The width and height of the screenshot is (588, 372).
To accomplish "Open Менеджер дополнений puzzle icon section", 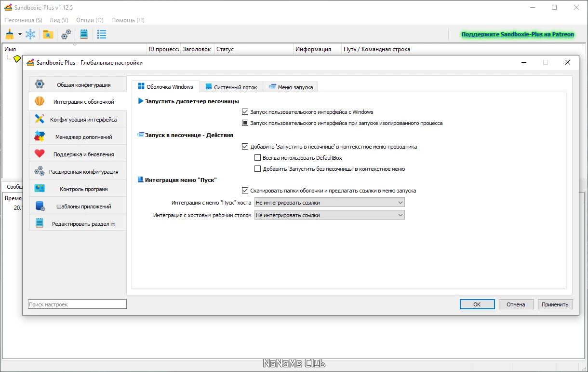I will (x=78, y=137).
